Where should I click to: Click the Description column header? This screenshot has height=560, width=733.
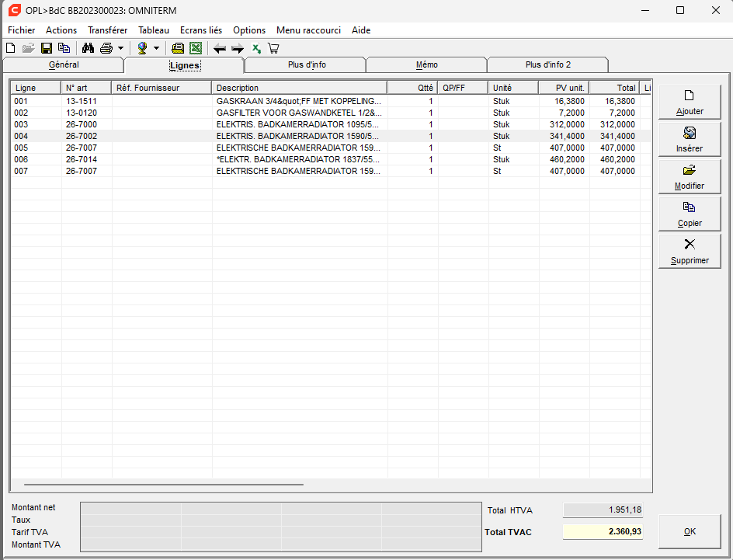(x=300, y=88)
